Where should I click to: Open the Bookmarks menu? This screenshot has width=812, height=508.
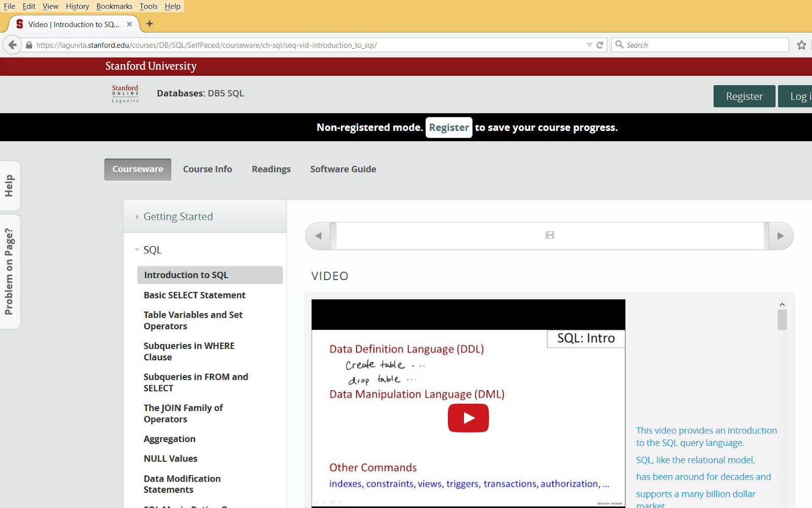point(114,6)
